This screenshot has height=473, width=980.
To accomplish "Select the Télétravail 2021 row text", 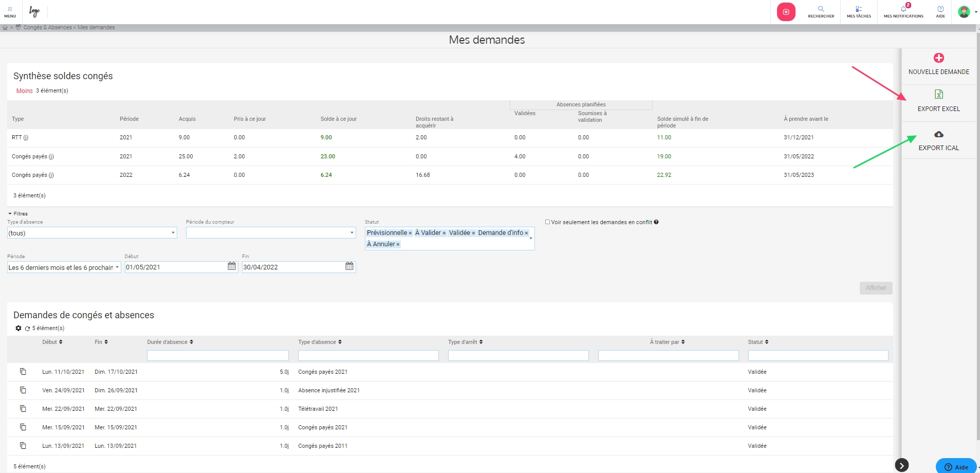I will click(318, 409).
